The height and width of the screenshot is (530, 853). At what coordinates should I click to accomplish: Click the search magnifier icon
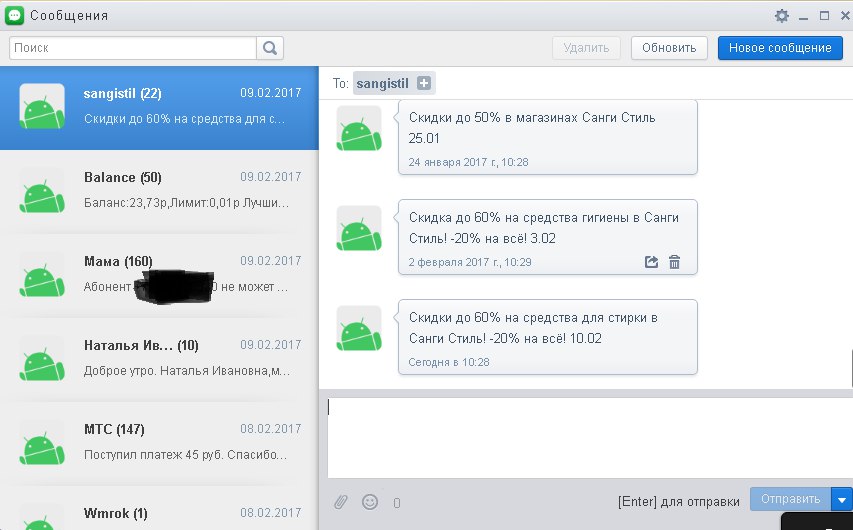(x=270, y=48)
